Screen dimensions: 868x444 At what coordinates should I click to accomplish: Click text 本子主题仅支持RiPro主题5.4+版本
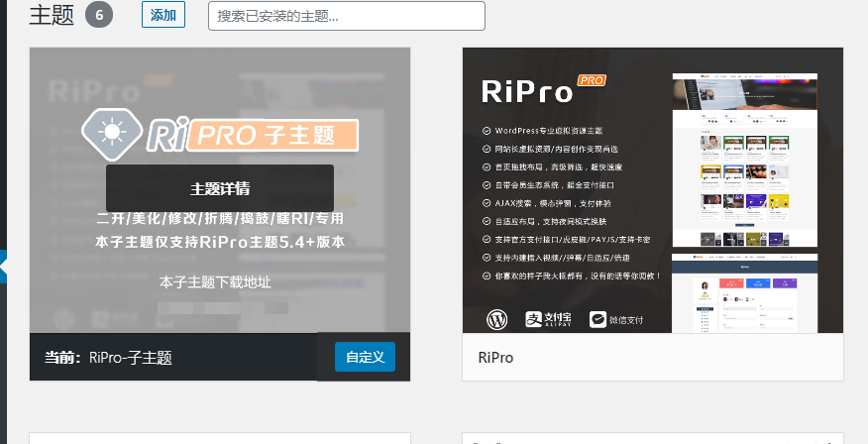[x=220, y=242]
